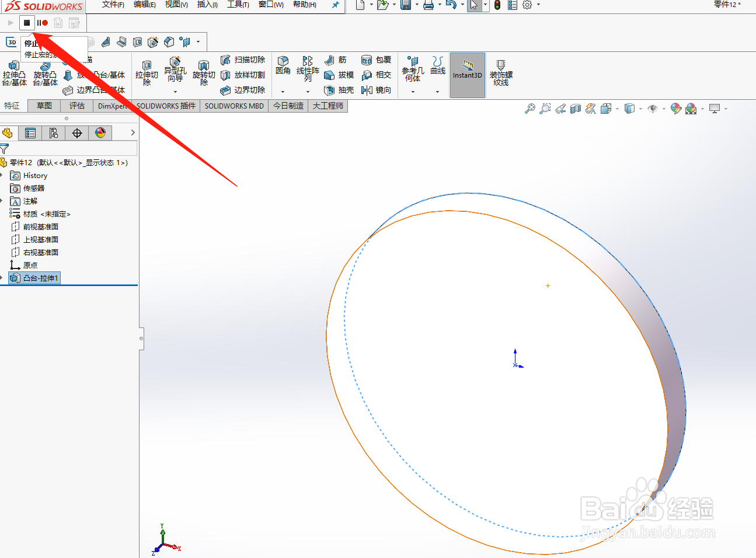The image size is (756, 558).
Task: Open the FeatureManager design tree tab
Action: pos(8,133)
